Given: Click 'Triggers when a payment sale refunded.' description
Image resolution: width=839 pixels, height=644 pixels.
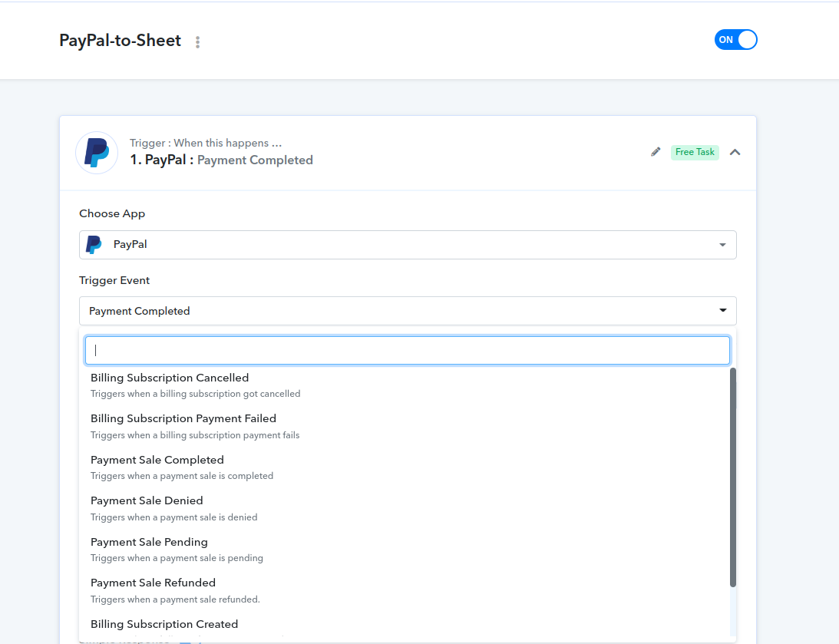Looking at the screenshot, I should 175,599.
